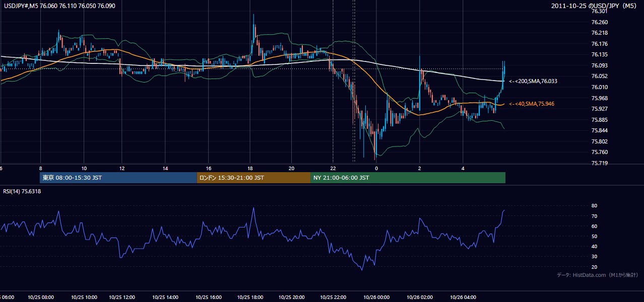Click price axis label 75.968
644x302 pixels.
pyautogui.click(x=599, y=98)
